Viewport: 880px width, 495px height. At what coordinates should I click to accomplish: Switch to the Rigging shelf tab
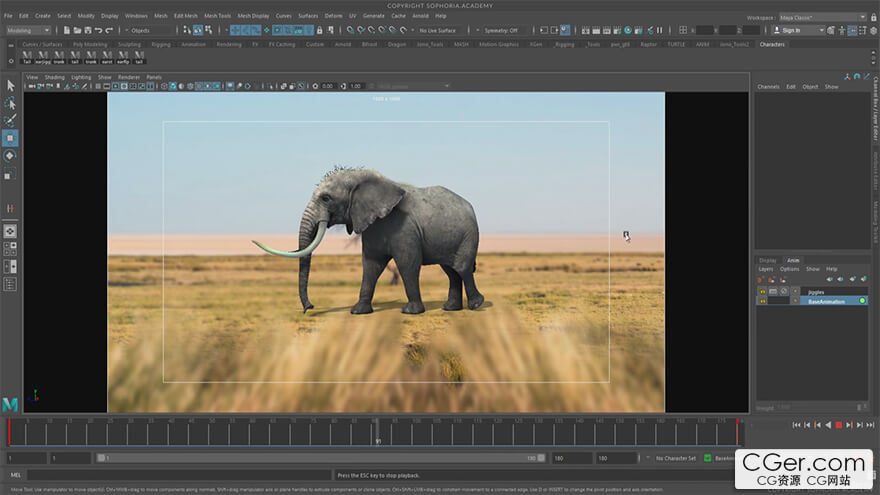point(160,44)
